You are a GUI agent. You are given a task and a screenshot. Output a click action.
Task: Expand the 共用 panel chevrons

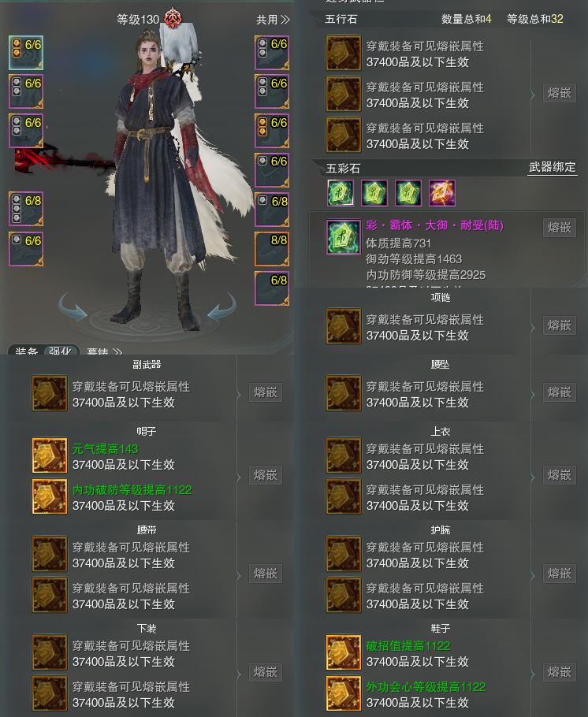tap(285, 20)
